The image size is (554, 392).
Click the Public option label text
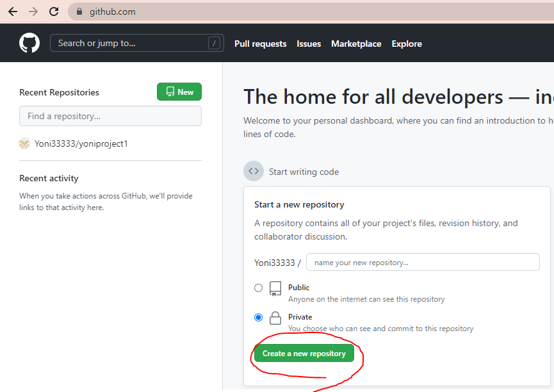click(x=298, y=288)
